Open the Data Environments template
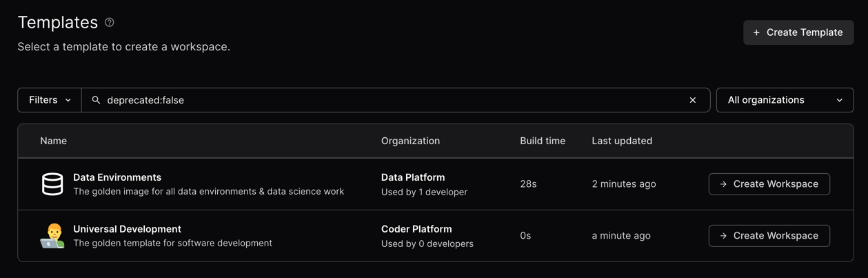Screen dimensions: 868x278 pos(117,177)
